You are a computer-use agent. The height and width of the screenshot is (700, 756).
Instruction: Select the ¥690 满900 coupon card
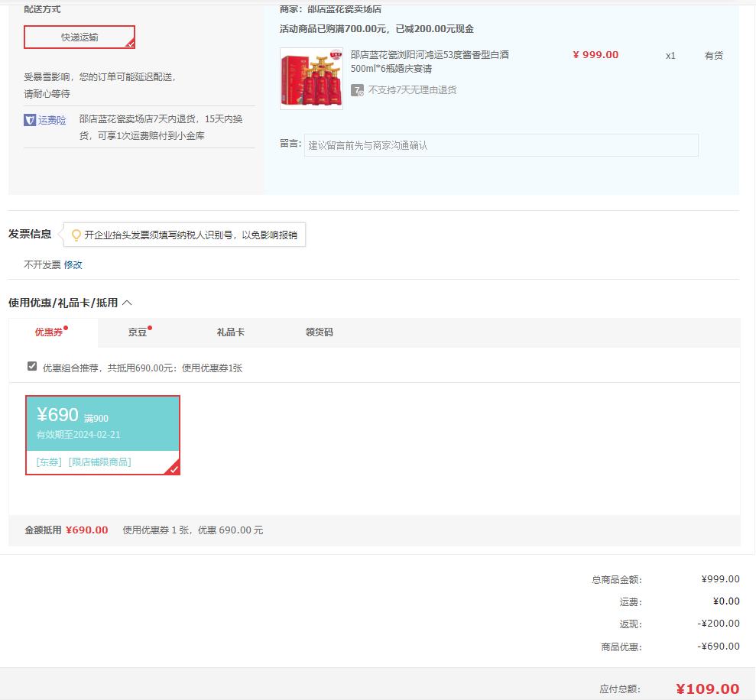[102, 436]
